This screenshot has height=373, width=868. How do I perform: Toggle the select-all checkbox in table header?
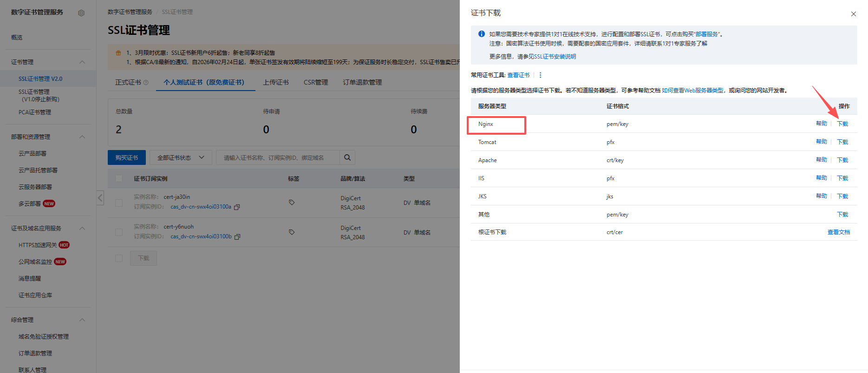click(119, 179)
